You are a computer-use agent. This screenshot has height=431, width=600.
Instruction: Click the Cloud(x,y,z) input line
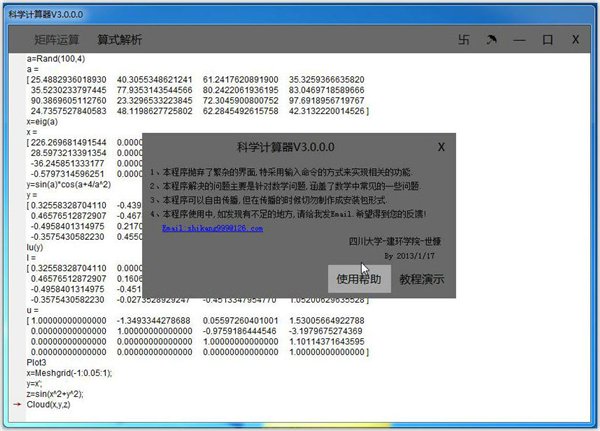pos(48,405)
